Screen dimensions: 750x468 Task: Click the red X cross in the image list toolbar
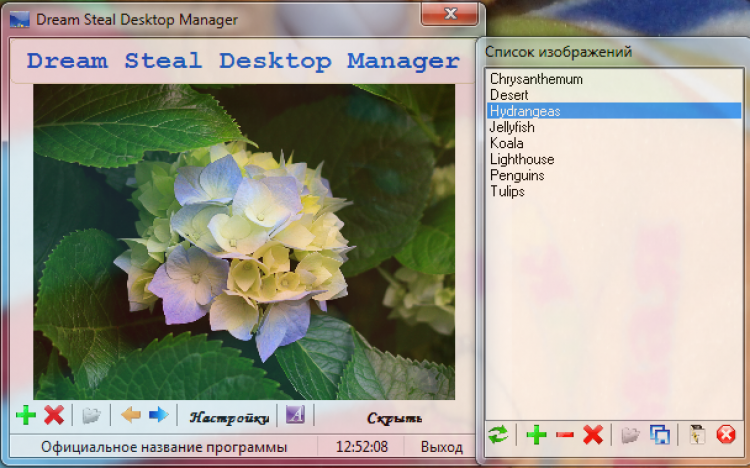click(x=593, y=435)
